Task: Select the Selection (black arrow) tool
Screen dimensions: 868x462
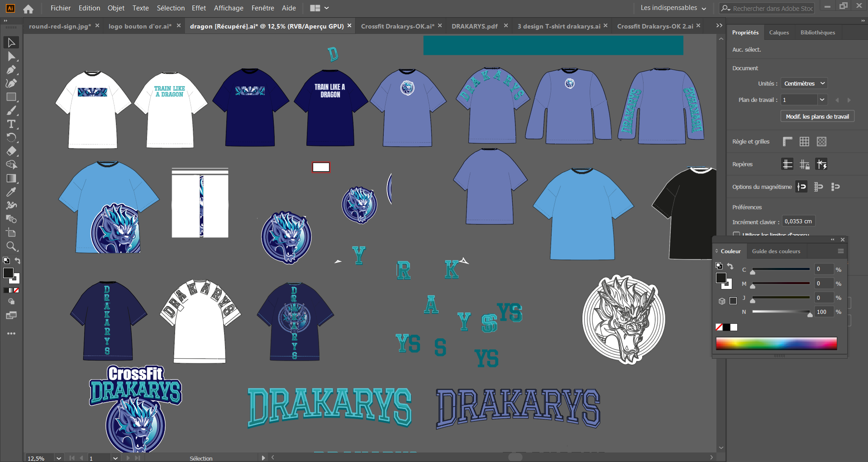Action: point(11,43)
